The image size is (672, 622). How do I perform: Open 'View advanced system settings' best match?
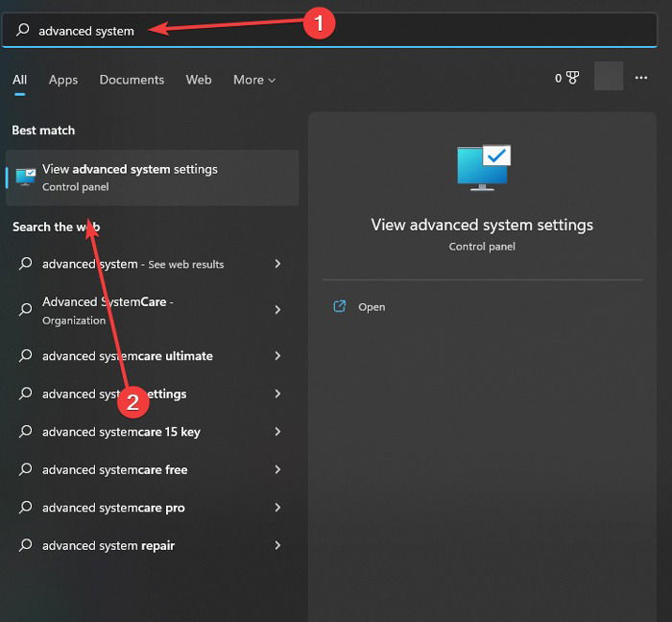(x=152, y=178)
